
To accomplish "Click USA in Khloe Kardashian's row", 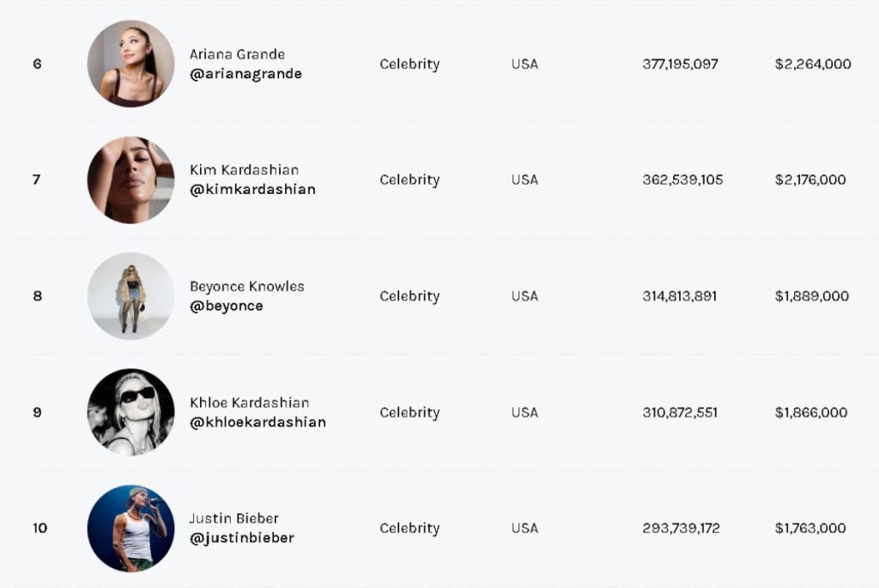I will (x=524, y=413).
